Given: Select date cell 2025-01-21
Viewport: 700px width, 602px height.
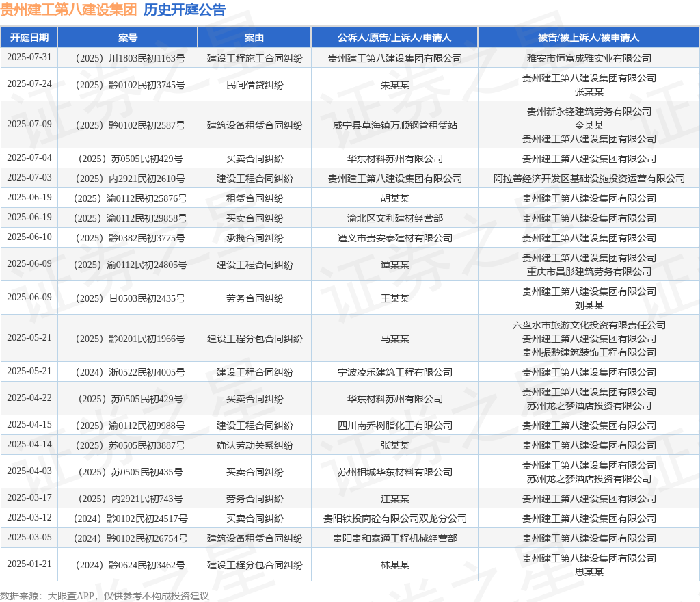Looking at the screenshot, I should pyautogui.click(x=29, y=564).
